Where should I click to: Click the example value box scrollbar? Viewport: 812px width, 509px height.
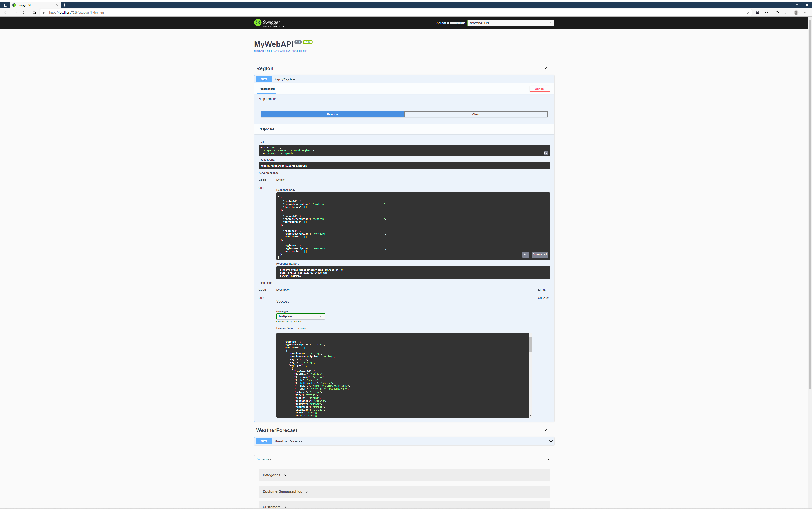530,344
